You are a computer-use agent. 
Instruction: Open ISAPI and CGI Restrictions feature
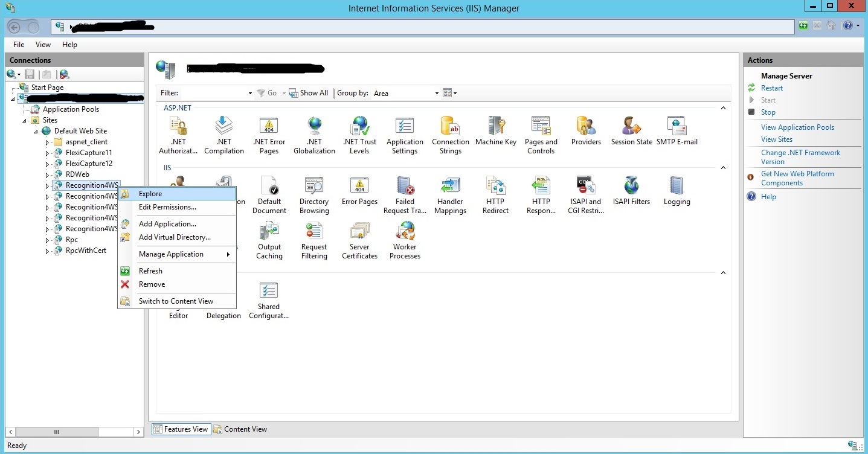click(585, 196)
